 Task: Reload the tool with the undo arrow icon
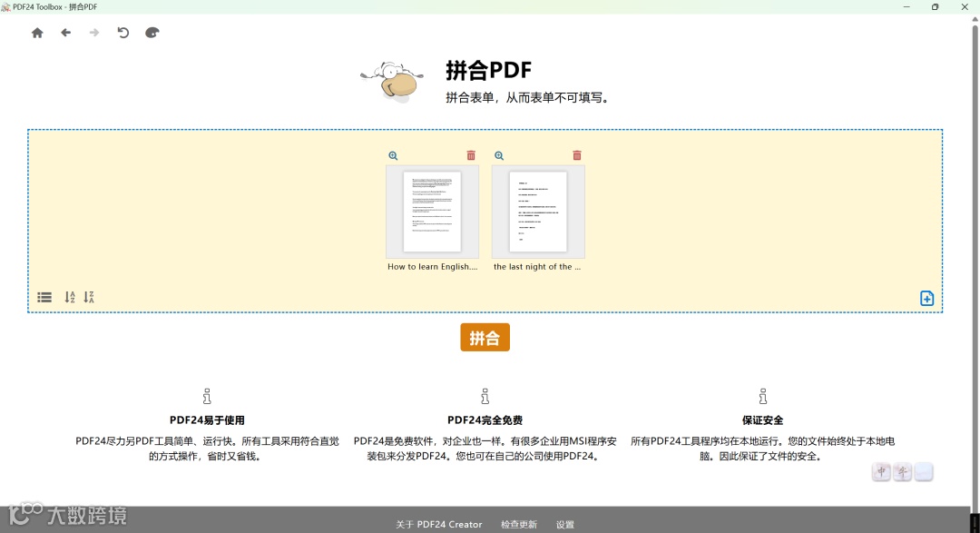pos(123,33)
